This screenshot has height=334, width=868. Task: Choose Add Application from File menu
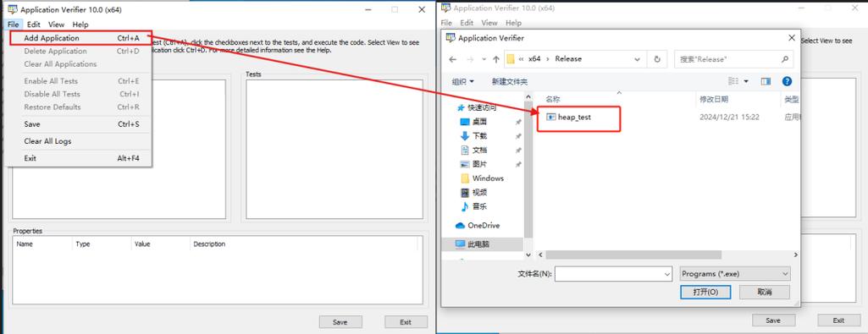pos(80,38)
